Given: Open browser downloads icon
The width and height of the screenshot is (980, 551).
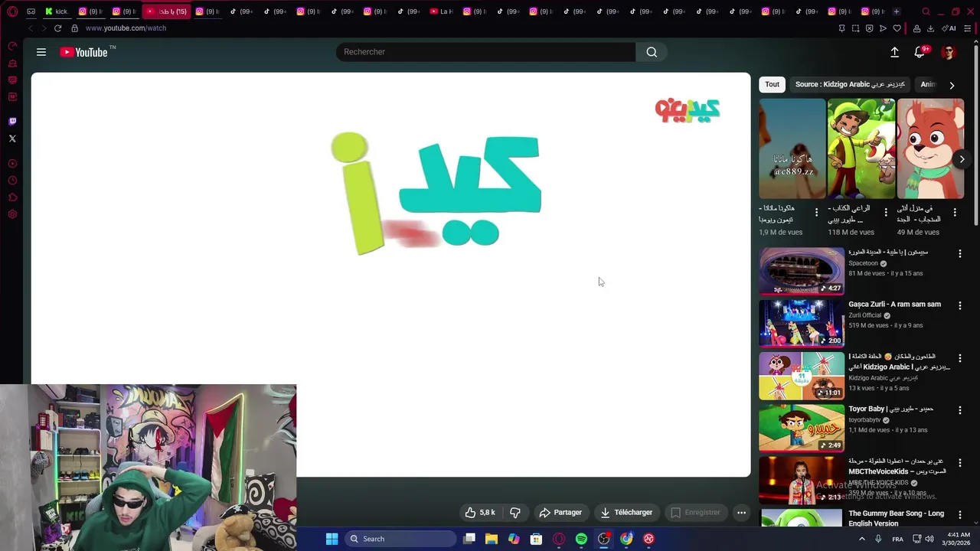Looking at the screenshot, I should (x=930, y=28).
